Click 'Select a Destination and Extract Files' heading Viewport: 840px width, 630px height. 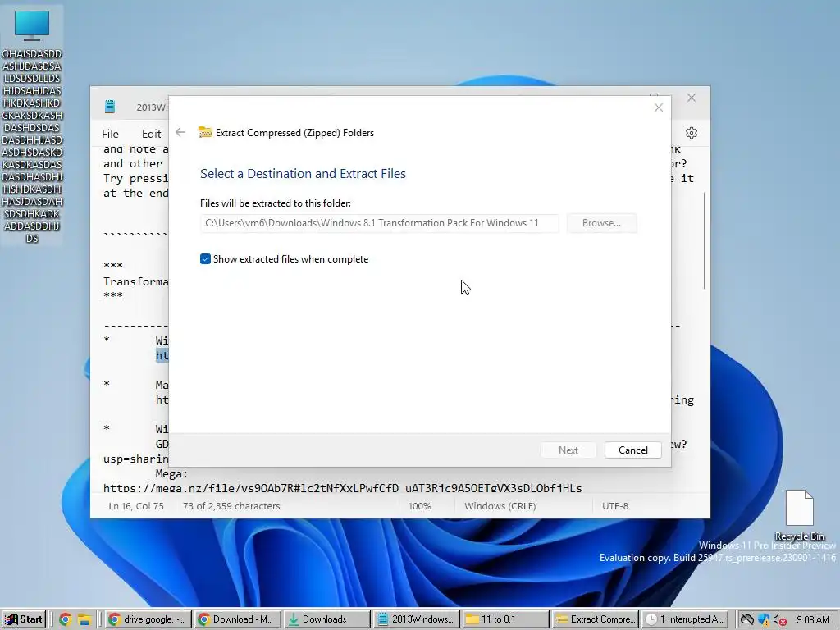pos(303,174)
